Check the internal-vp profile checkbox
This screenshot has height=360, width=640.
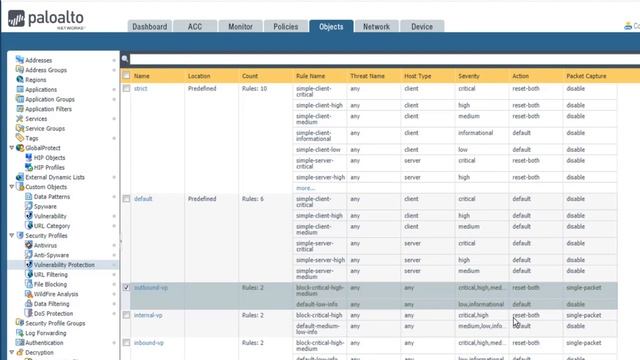tap(127, 315)
